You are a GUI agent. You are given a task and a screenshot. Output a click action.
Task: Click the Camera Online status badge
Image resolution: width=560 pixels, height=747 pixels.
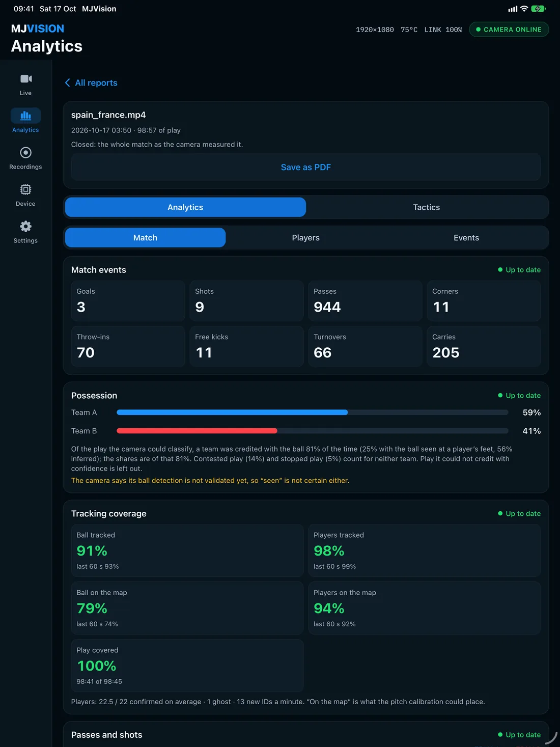[x=509, y=30]
